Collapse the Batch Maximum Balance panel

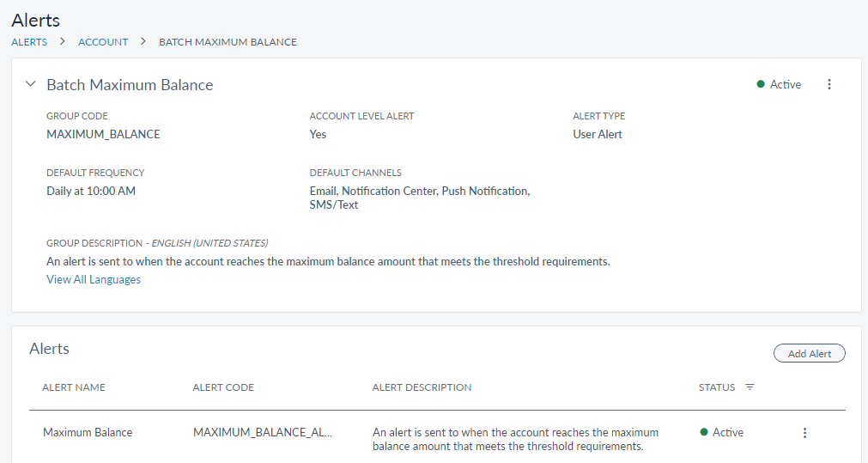pos(31,84)
